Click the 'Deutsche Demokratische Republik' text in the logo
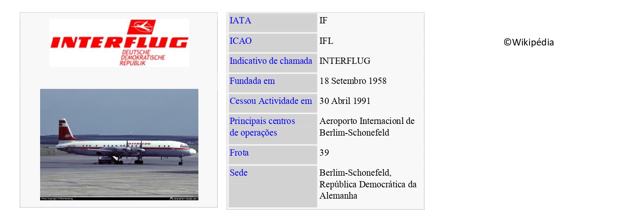Screen dimensions: 644x222 143,58
